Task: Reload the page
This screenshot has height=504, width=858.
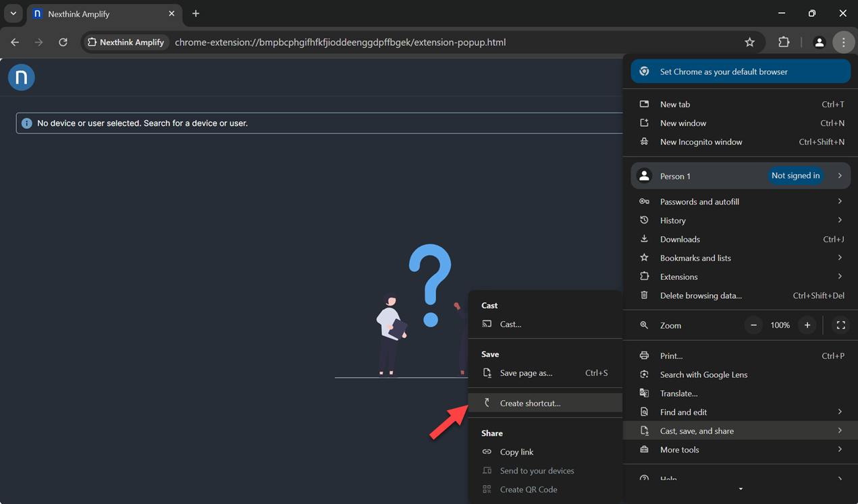Action: coord(63,43)
